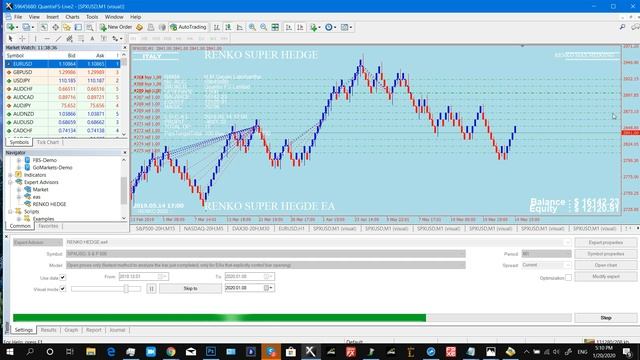This screenshot has width=640, height=360.
Task: Switch to Favorites tab in Navigator
Action: [x=48, y=226]
